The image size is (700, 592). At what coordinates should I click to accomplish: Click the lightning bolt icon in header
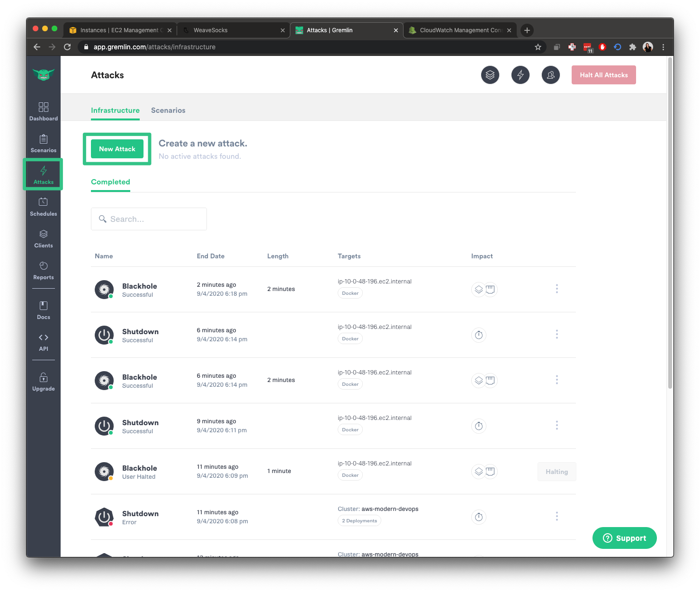[x=520, y=75]
